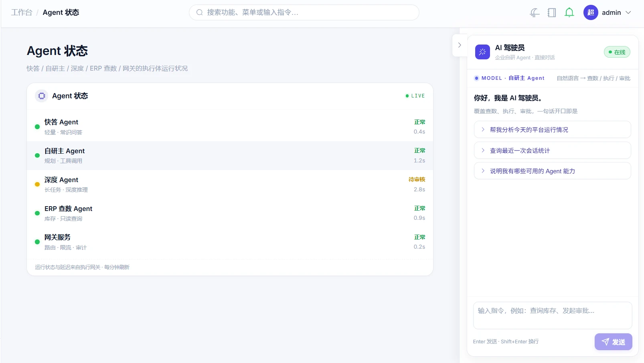This screenshot has width=644, height=363.
Task: Click 运行状态与延迟来自执行网关 footer note
Action: (82, 267)
